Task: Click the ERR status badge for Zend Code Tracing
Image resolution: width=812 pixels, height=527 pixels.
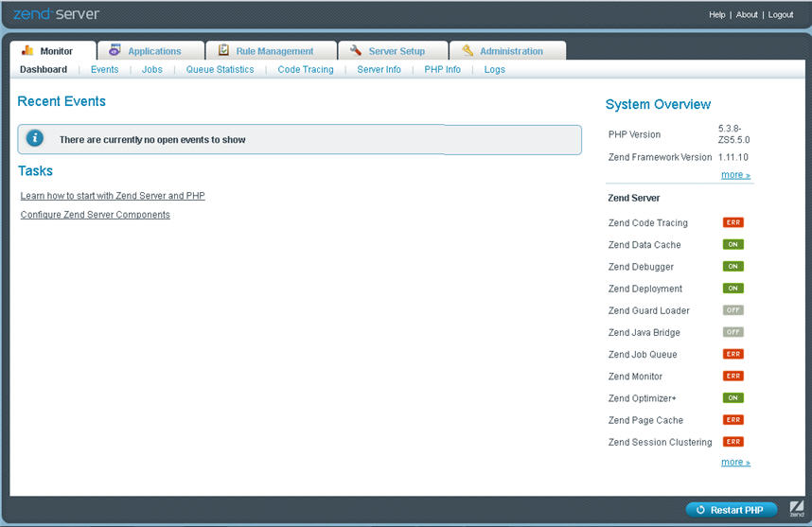Action: point(733,223)
